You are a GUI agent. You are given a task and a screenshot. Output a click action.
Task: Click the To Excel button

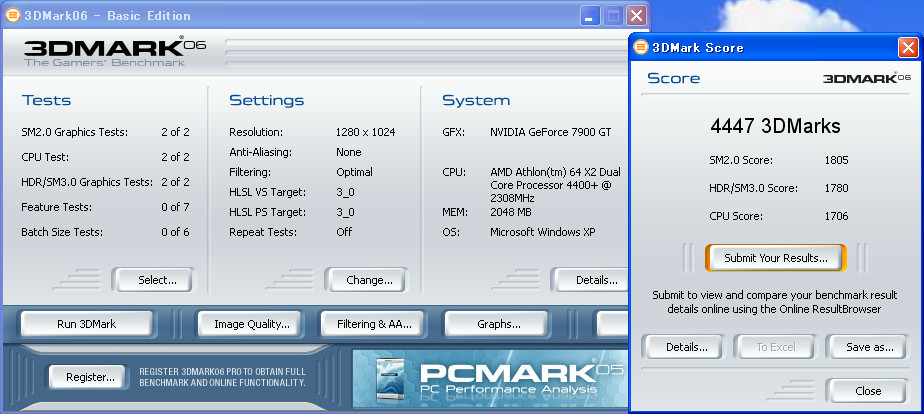(776, 347)
